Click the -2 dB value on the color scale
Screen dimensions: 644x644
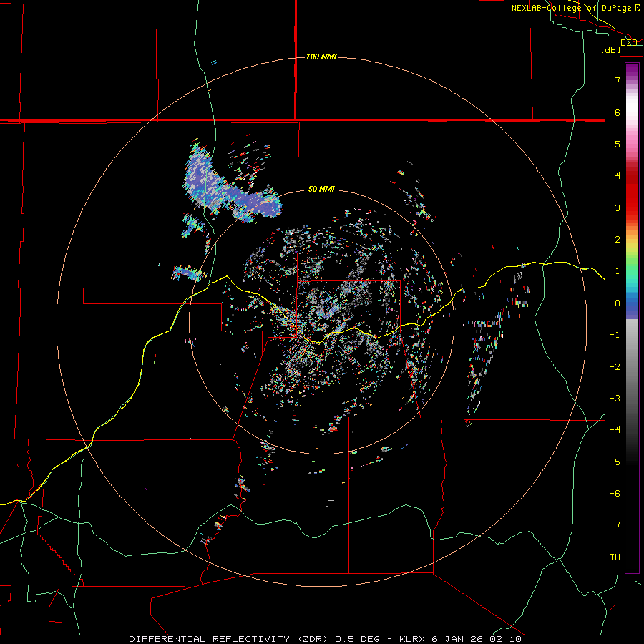pyautogui.click(x=615, y=366)
